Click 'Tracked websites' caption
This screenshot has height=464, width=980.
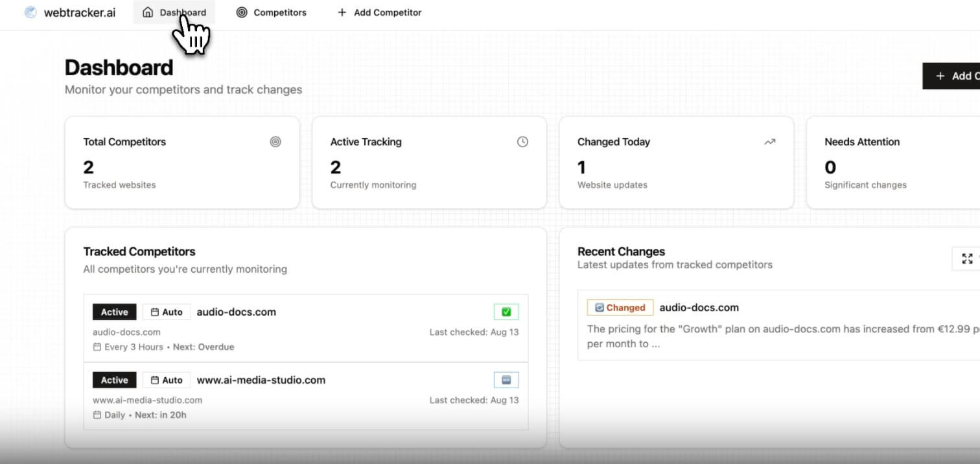(119, 185)
